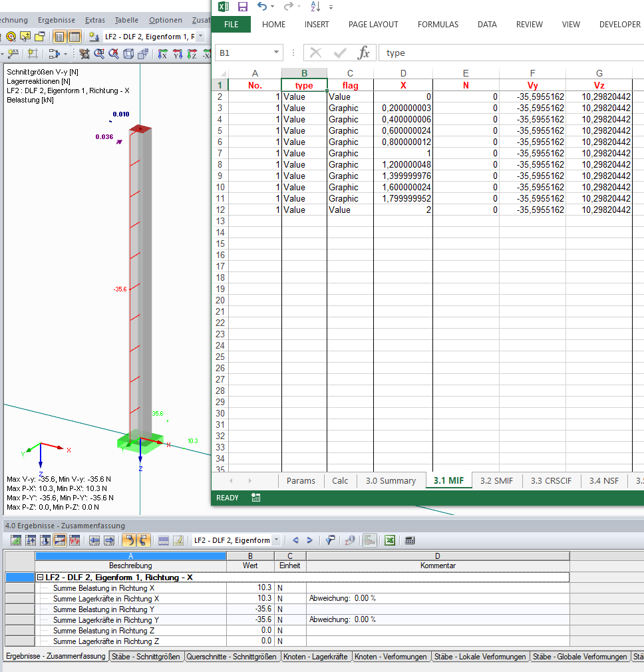
Task: Click the pan/move view hand icon
Action: [x=84, y=54]
